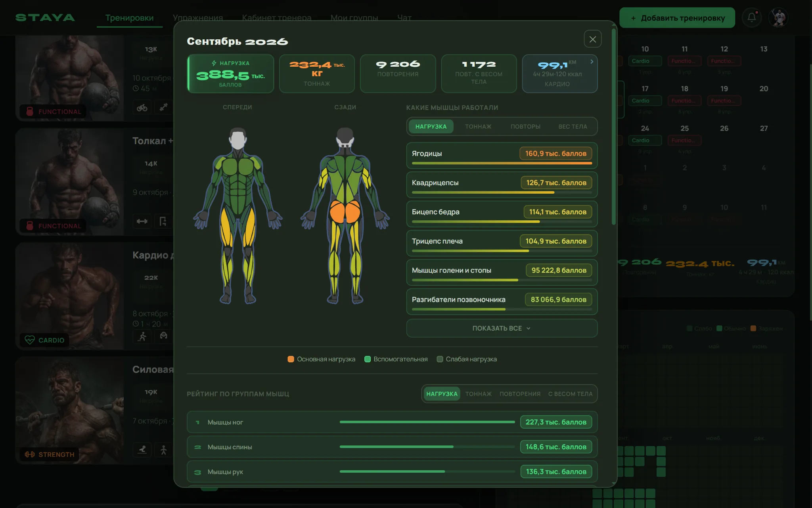The width and height of the screenshot is (812, 508).
Task: Switch muscle group rating to Повторения
Action: [x=520, y=394]
